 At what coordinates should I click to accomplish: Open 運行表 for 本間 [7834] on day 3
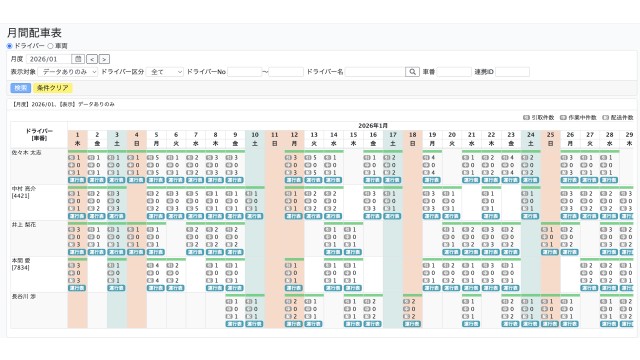[x=116, y=288]
